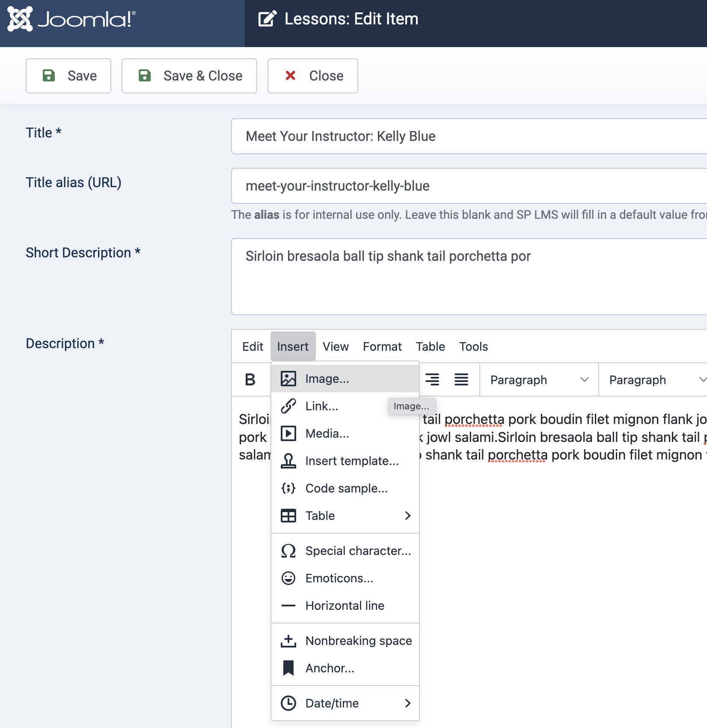Click the Bold formatting icon
This screenshot has width=707, height=728.
250,379
